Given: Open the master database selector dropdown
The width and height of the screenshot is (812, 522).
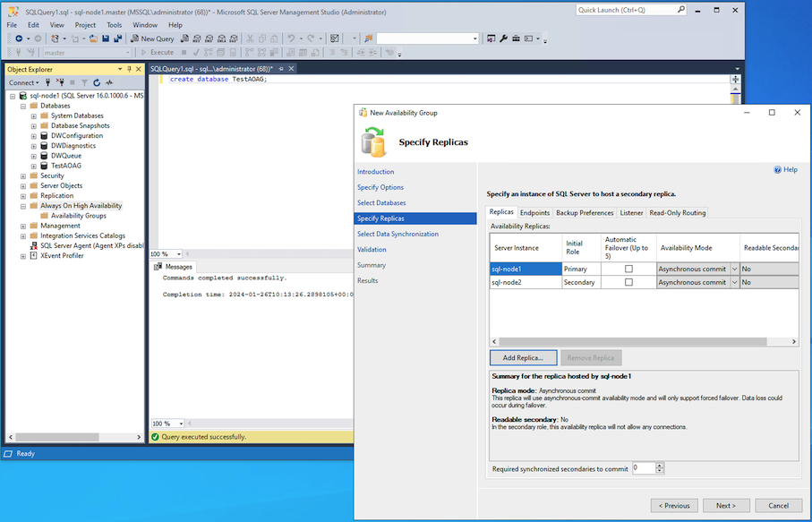Looking at the screenshot, I should (x=127, y=52).
